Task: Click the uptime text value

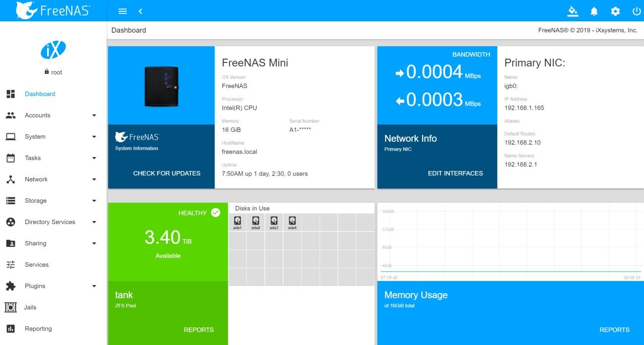Action: click(265, 173)
